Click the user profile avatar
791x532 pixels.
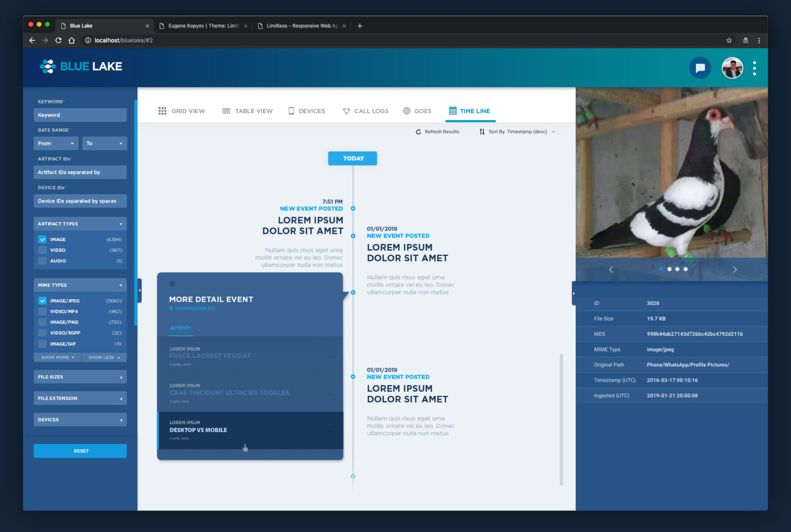(732, 68)
